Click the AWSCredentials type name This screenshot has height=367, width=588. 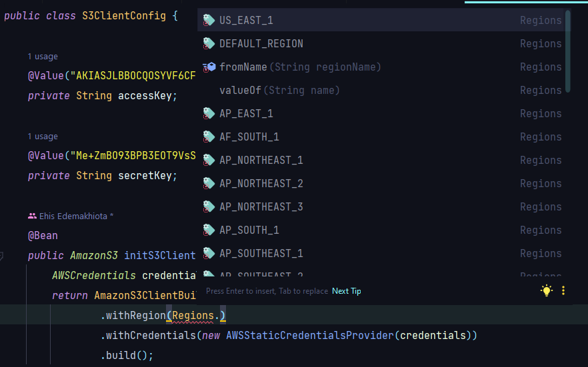pos(94,275)
